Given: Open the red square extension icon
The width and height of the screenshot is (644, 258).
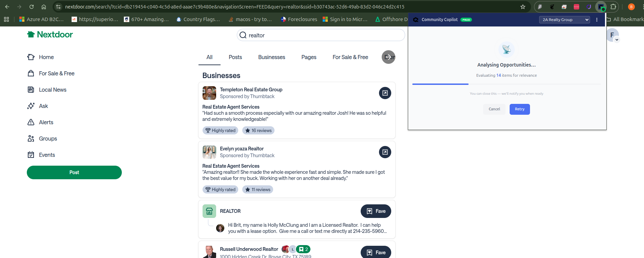Looking at the screenshot, I should (x=576, y=7).
